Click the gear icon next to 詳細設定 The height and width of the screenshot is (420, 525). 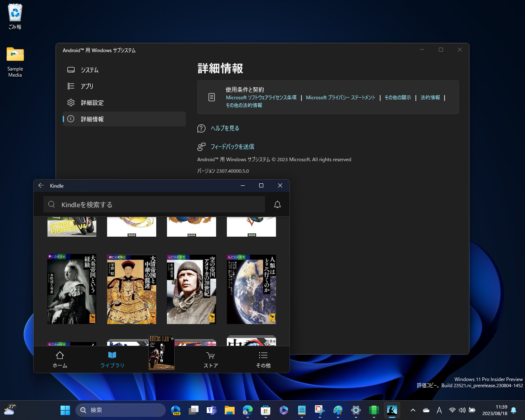[71, 103]
